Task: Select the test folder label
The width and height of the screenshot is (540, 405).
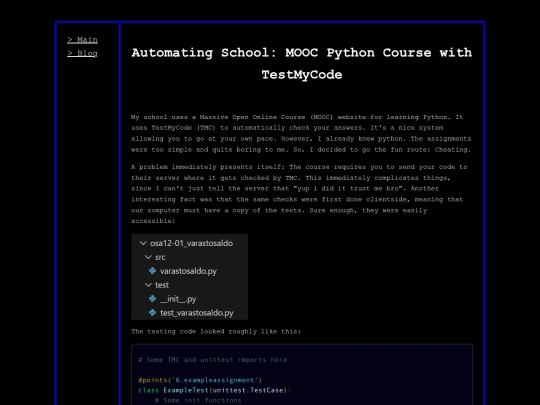Action: pyautogui.click(x=162, y=285)
